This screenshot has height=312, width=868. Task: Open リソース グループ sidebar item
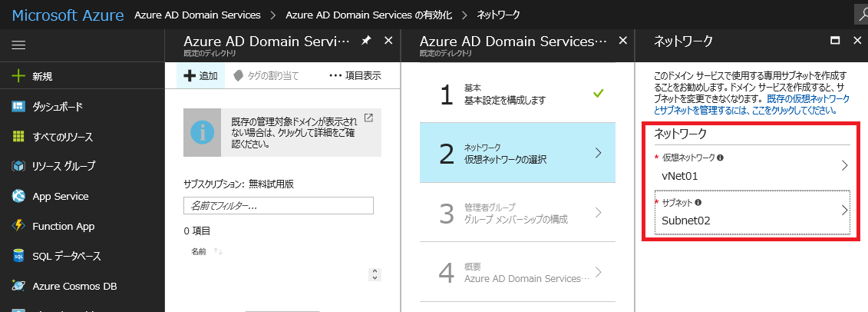pyautogui.click(x=82, y=166)
